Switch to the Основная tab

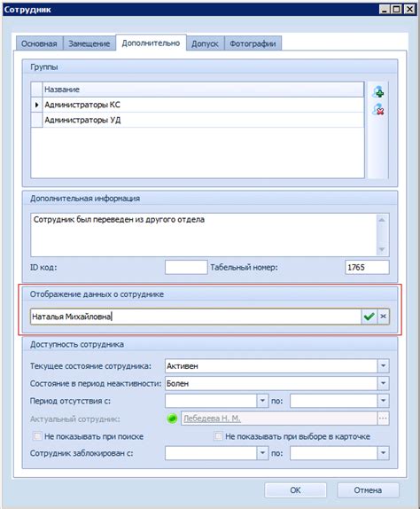(x=39, y=43)
